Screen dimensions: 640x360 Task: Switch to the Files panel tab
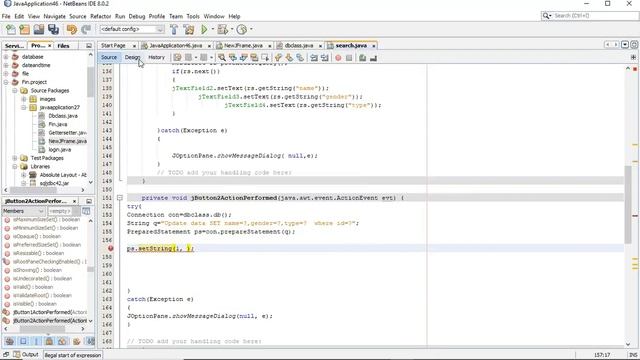point(63,46)
